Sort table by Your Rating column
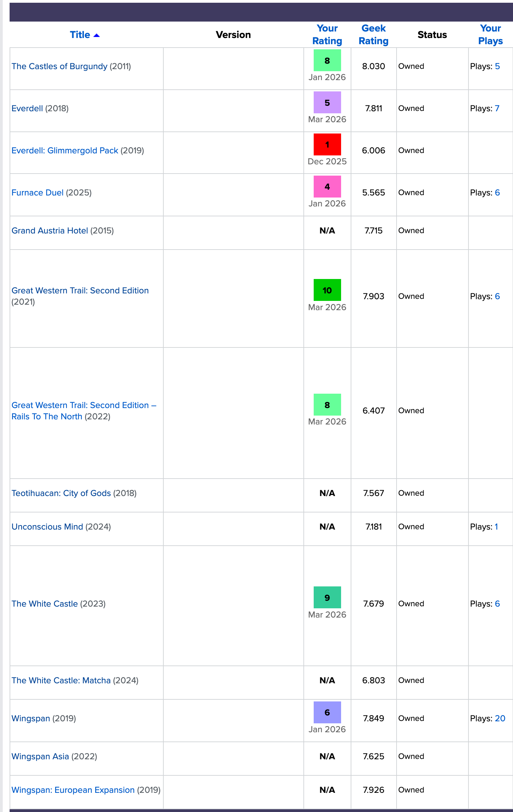 click(327, 35)
